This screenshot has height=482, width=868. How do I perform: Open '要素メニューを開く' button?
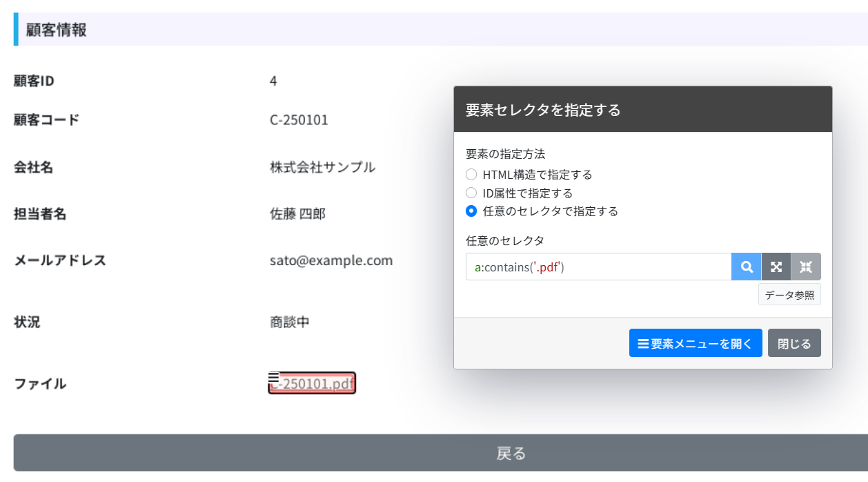pos(696,343)
